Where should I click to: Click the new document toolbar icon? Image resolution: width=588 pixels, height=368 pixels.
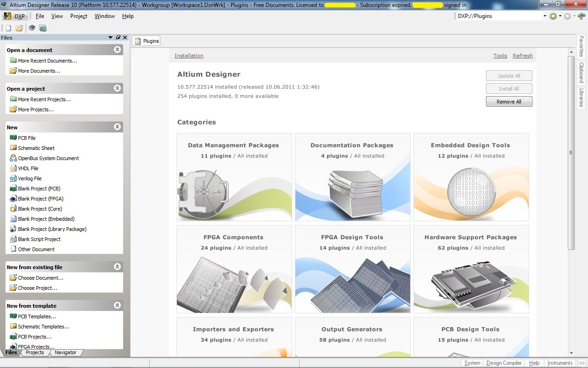(8, 28)
